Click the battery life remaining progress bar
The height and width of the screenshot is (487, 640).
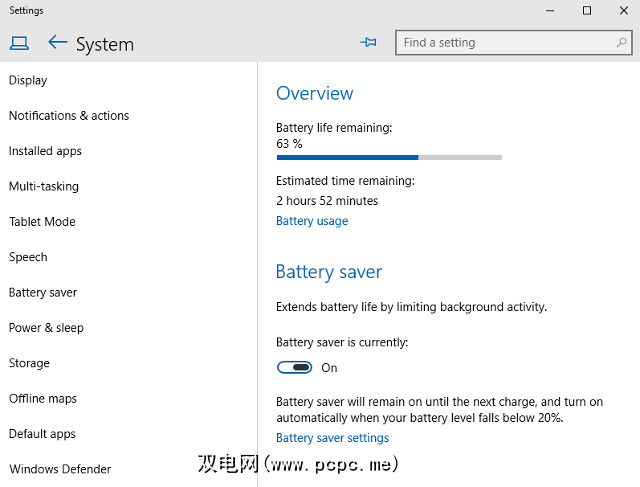[x=388, y=157]
